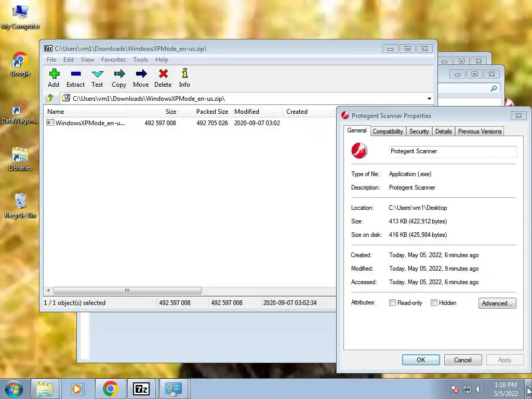The image size is (532, 399).
Task: Click the 2020-09-07 03:02 modified cell
Action: pyautogui.click(x=257, y=123)
